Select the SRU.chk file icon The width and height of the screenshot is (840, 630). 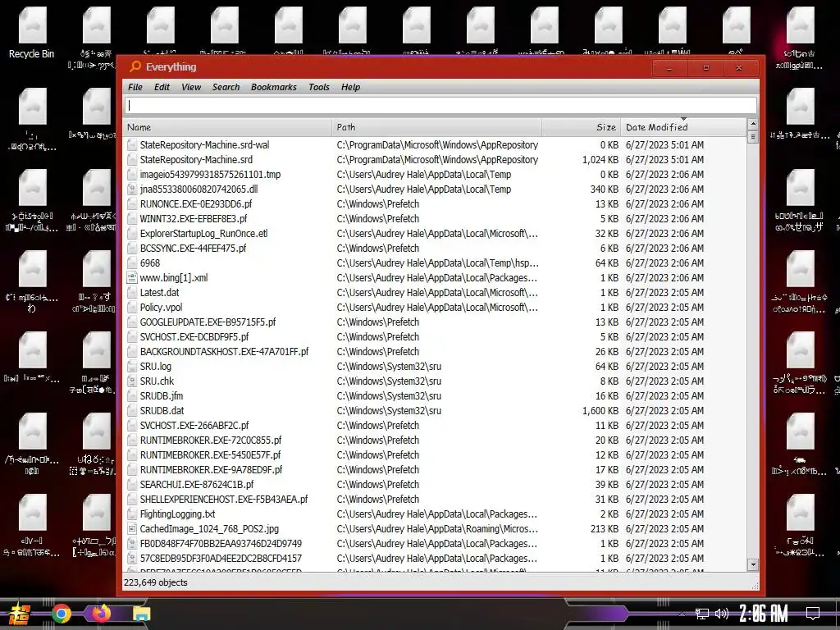pyautogui.click(x=132, y=381)
